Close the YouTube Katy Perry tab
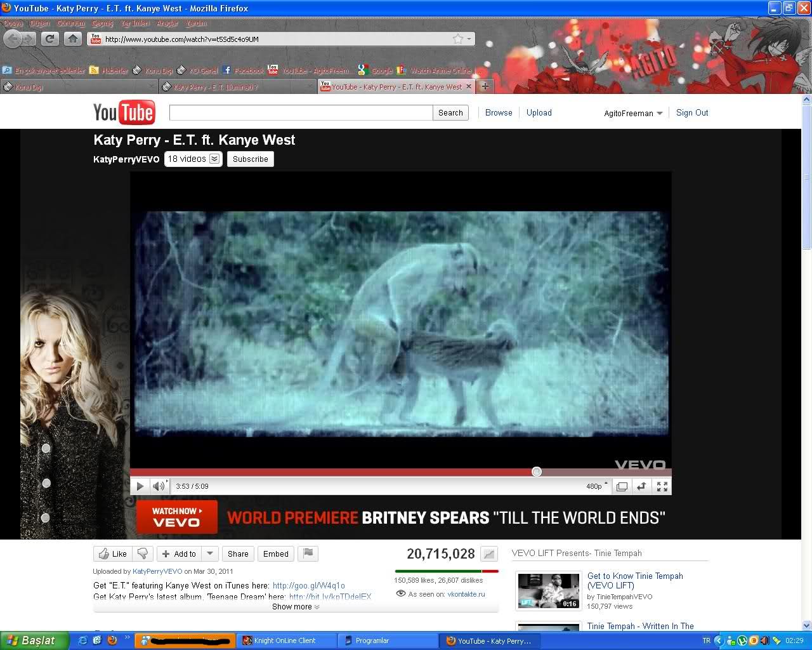Image resolution: width=812 pixels, height=650 pixels. click(x=469, y=86)
